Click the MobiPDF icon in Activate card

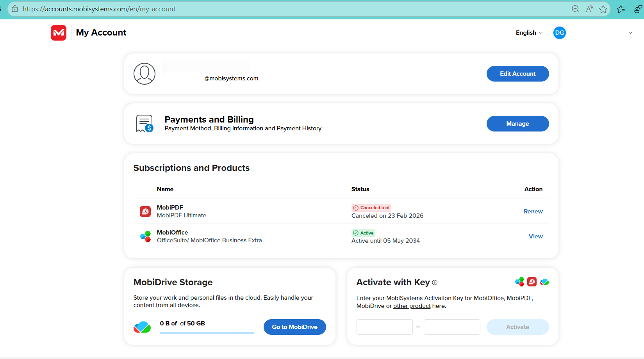tap(532, 282)
